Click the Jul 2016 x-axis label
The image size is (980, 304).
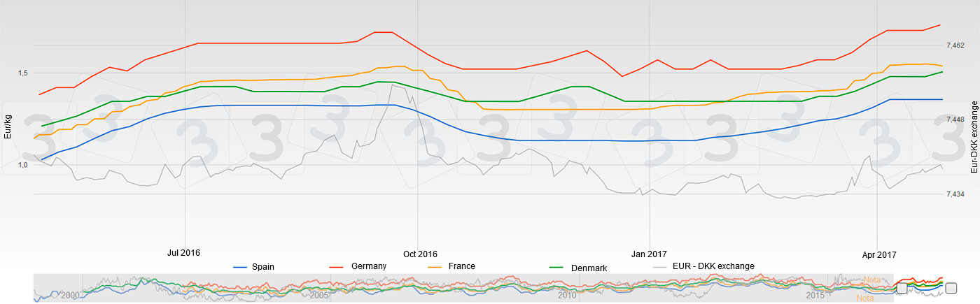[x=185, y=254]
